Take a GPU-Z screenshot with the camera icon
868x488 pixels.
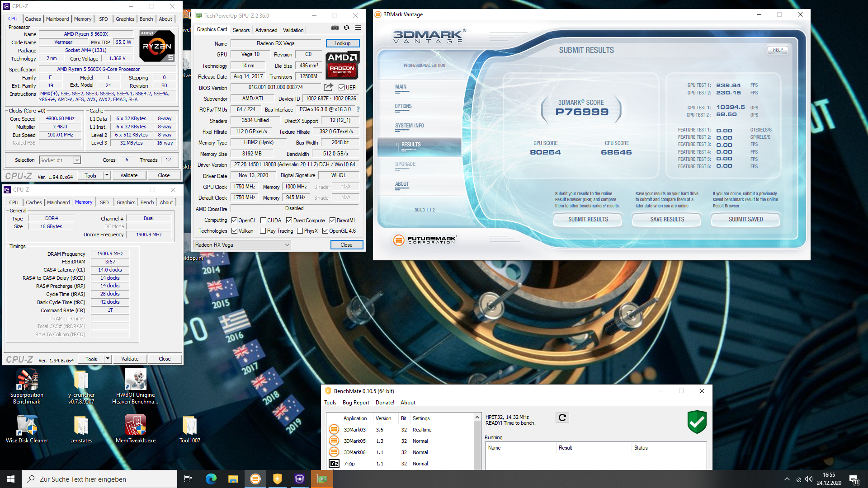335,28
